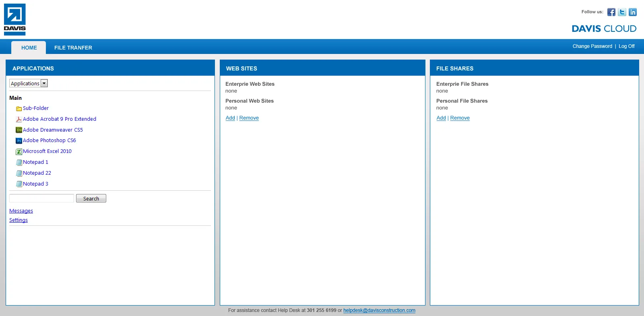This screenshot has height=316, width=644.
Task: Click Enterprie Web Sites heading
Action: [x=250, y=84]
